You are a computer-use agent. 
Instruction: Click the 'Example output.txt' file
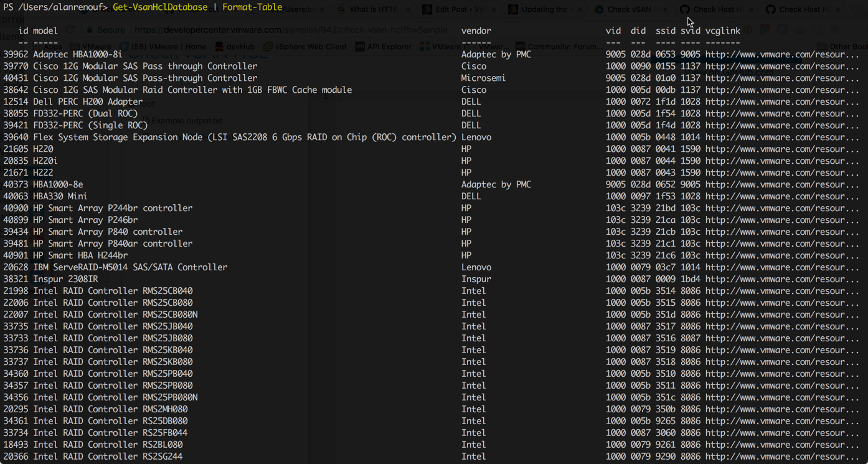click(186, 121)
